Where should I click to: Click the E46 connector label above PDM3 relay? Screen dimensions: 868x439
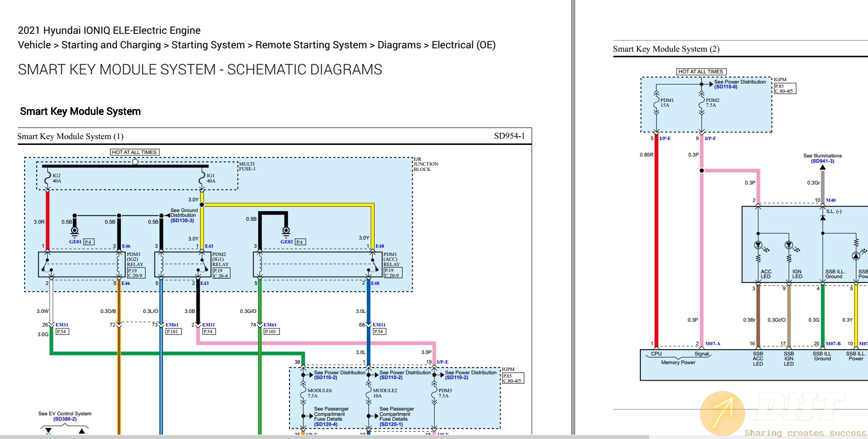click(x=126, y=246)
